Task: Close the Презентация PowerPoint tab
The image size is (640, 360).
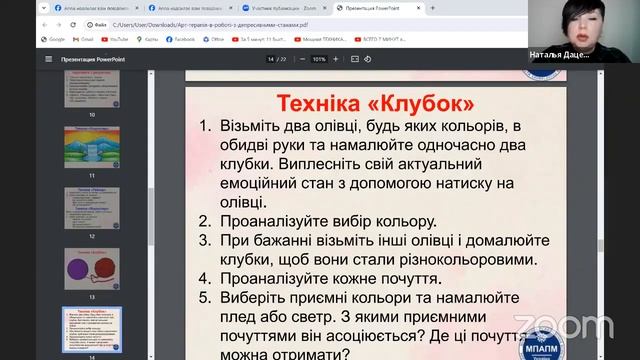Action: (x=418, y=8)
